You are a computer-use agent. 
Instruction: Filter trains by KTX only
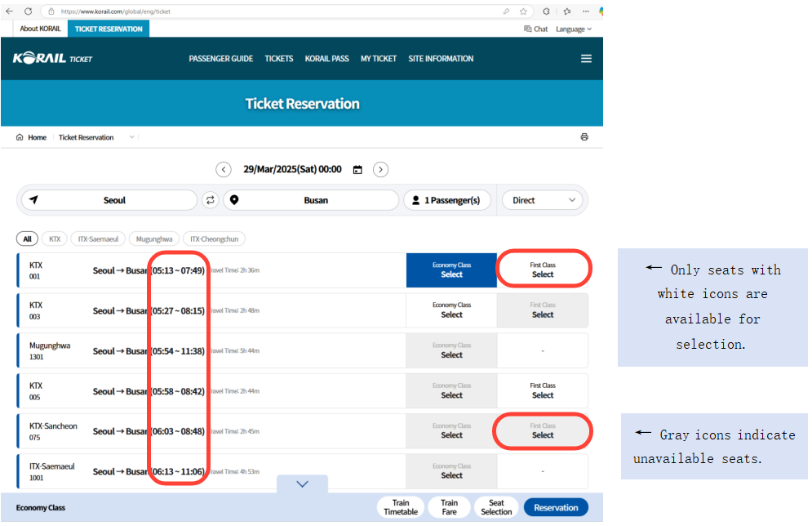(x=55, y=239)
